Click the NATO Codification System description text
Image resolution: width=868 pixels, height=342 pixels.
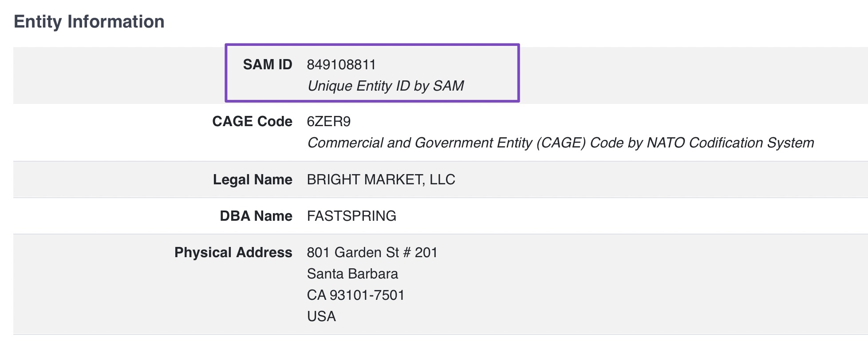560,143
